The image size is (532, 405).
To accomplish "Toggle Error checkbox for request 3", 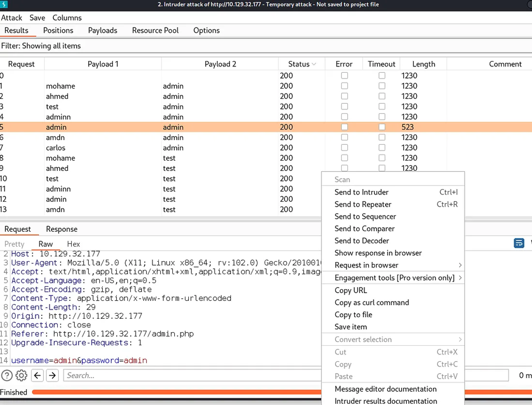I will pos(344,106).
